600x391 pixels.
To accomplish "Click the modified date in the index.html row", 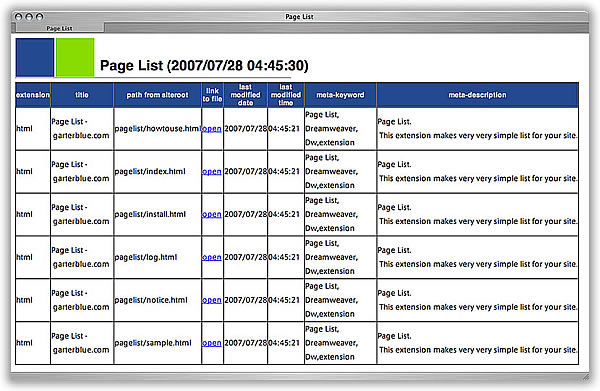I will tap(245, 172).
